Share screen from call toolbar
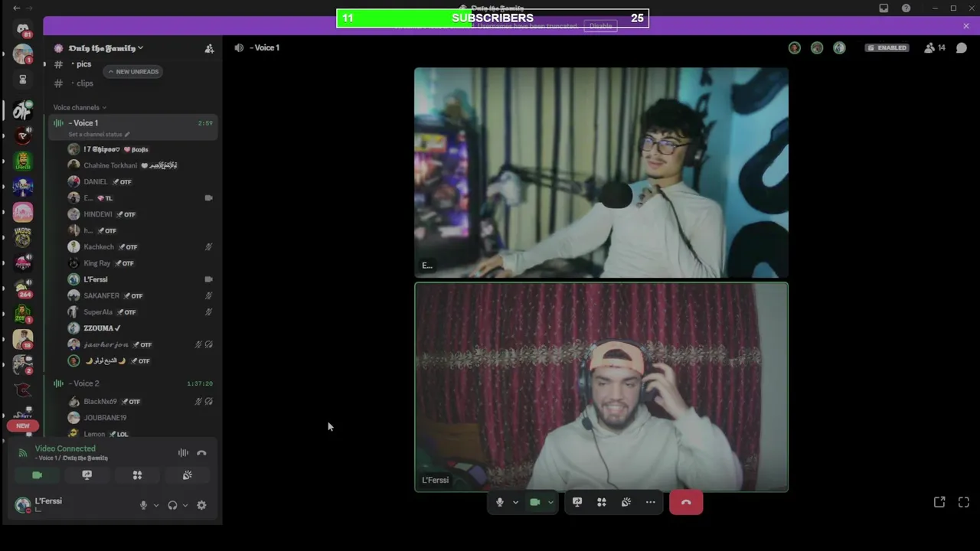Image resolution: width=980 pixels, height=551 pixels. (x=577, y=502)
